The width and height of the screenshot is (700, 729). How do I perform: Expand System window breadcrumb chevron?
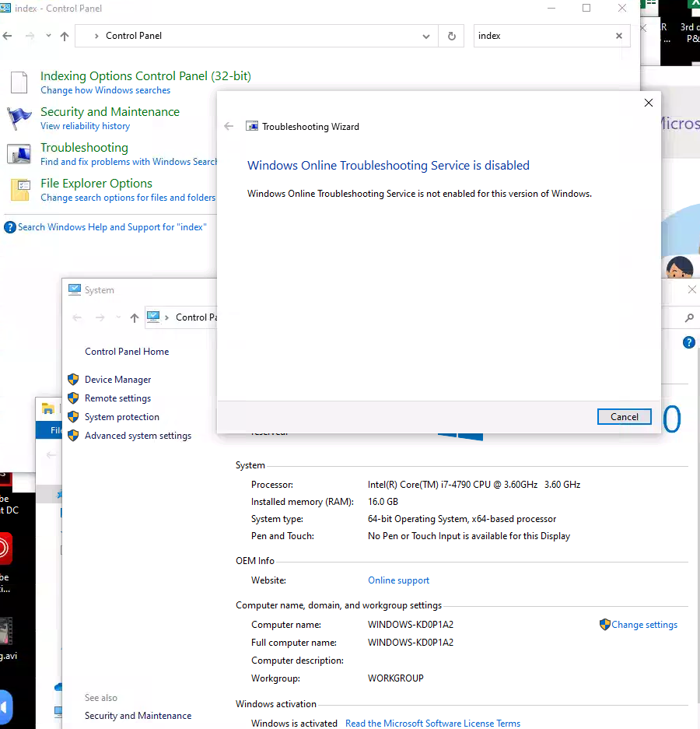(167, 317)
